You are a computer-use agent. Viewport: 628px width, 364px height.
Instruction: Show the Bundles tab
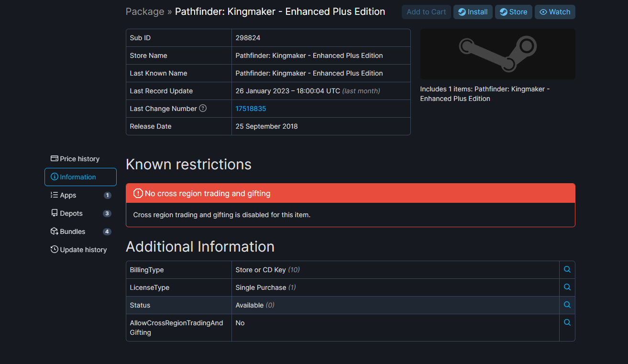(80, 232)
